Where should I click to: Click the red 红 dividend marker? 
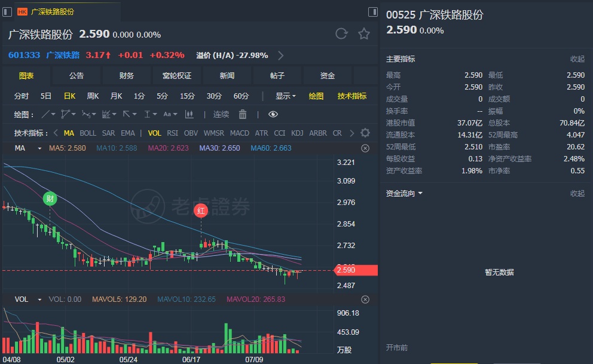pyautogui.click(x=201, y=210)
